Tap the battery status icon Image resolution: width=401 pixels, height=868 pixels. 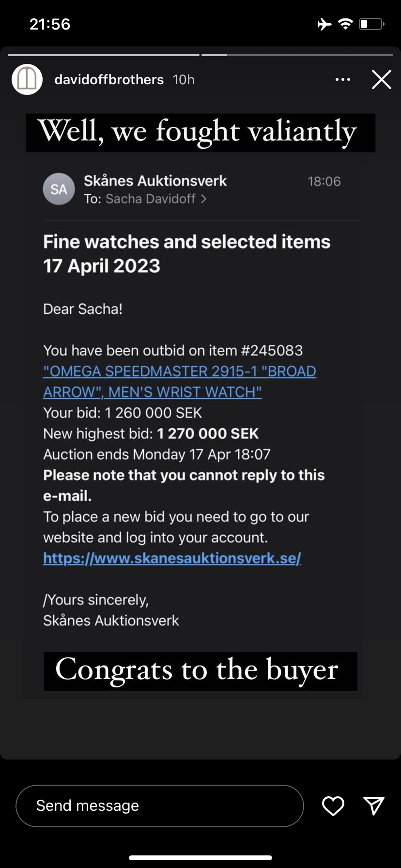(371, 24)
